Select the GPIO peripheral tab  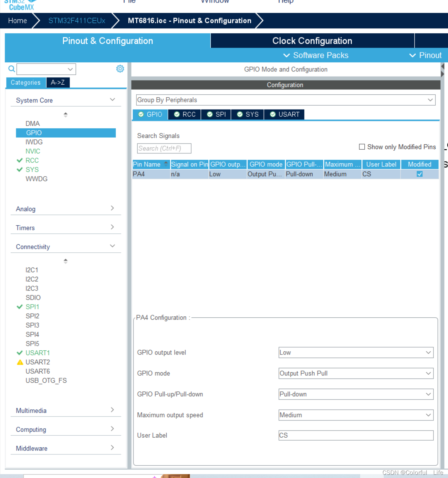(x=150, y=114)
